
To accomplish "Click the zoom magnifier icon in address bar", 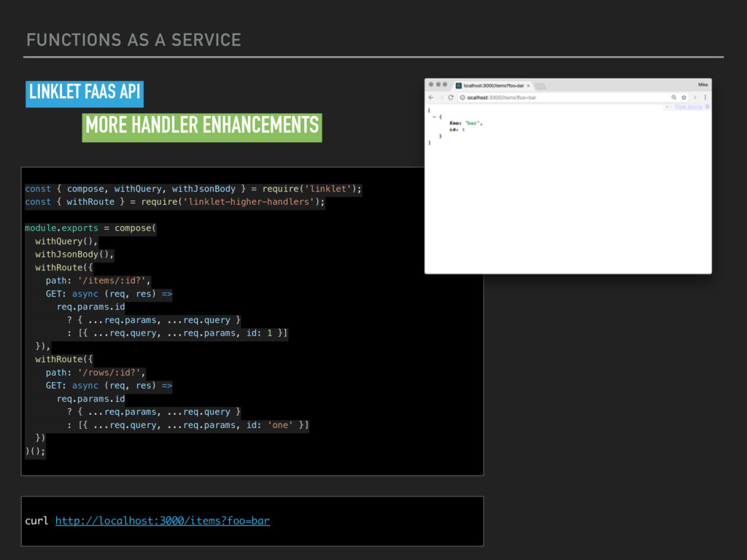I will [x=673, y=98].
